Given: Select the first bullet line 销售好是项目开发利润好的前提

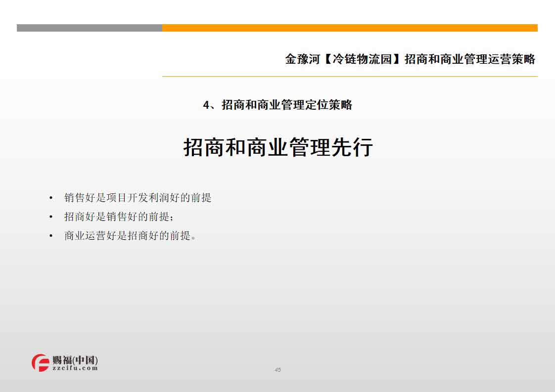Looking at the screenshot, I should [x=138, y=198].
